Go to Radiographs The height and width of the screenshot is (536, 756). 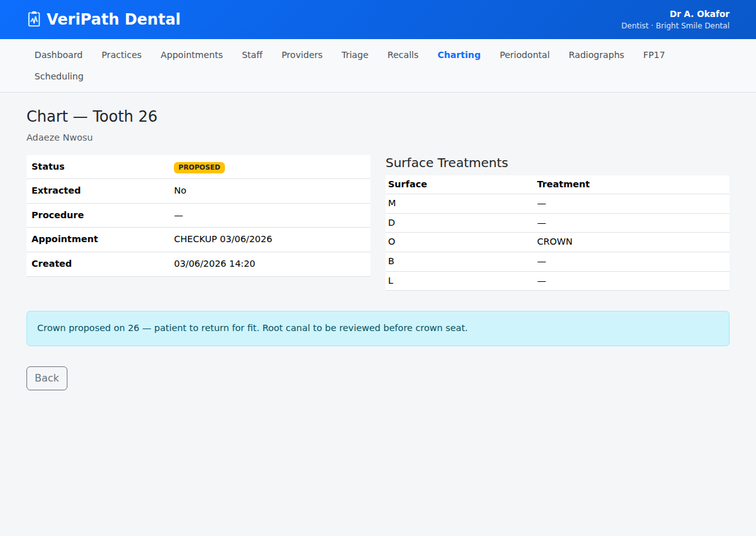click(596, 55)
